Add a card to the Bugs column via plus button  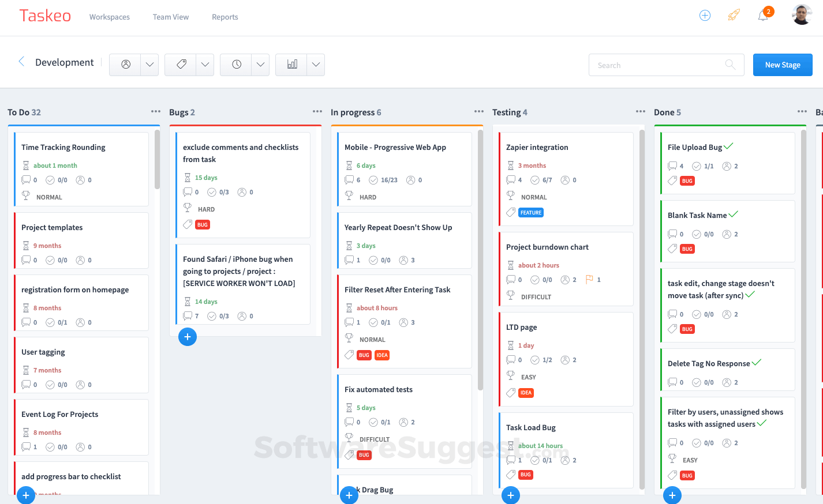click(188, 337)
